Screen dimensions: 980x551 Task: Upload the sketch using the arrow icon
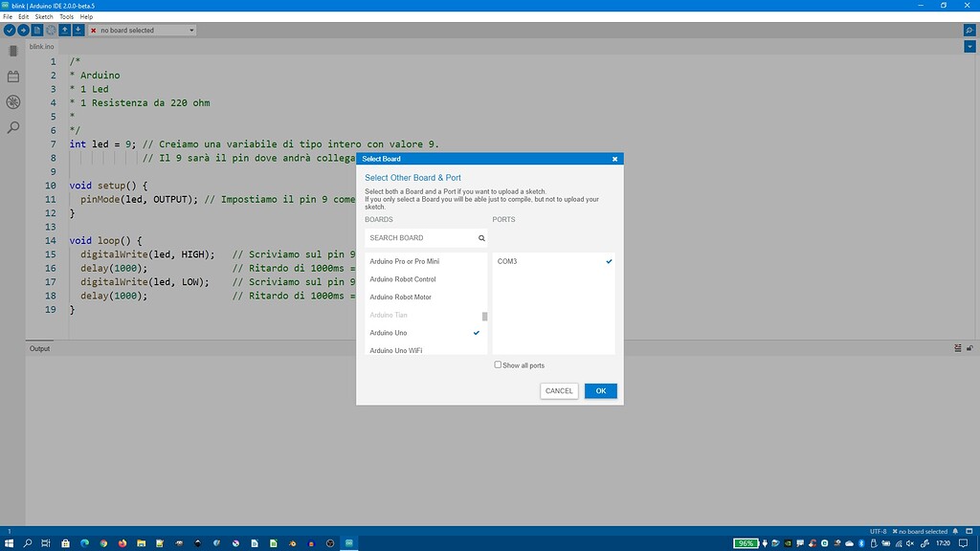[x=23, y=30]
